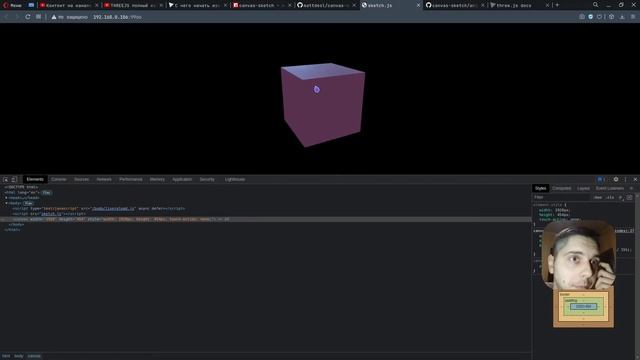Select the Computed sidebar tab
The width and height of the screenshot is (640, 360).
pos(562,188)
